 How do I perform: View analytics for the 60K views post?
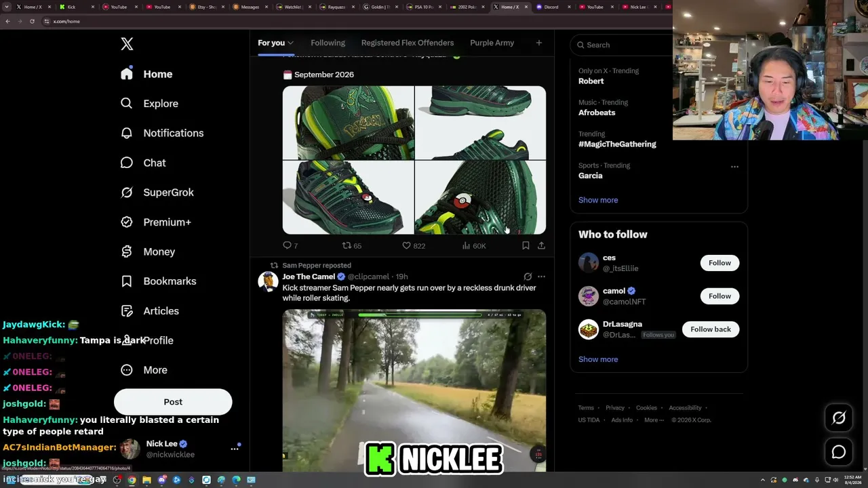(474, 245)
